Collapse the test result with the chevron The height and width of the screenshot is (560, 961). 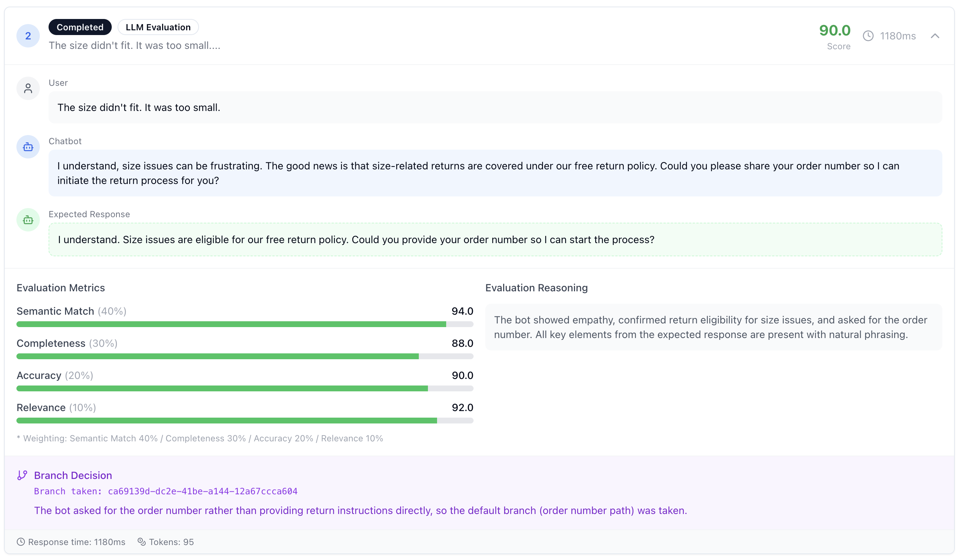(935, 36)
